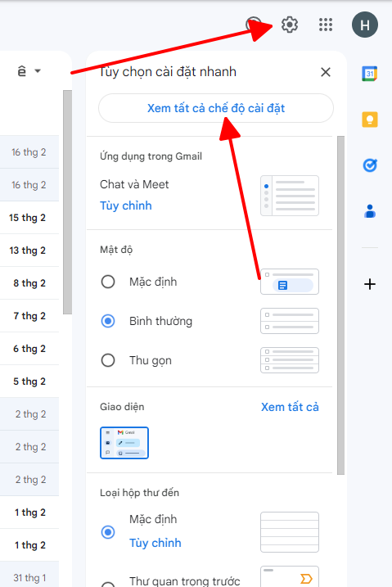Image resolution: width=392 pixels, height=587 pixels.
Task: Open the Google apps grid
Action: pos(326,25)
